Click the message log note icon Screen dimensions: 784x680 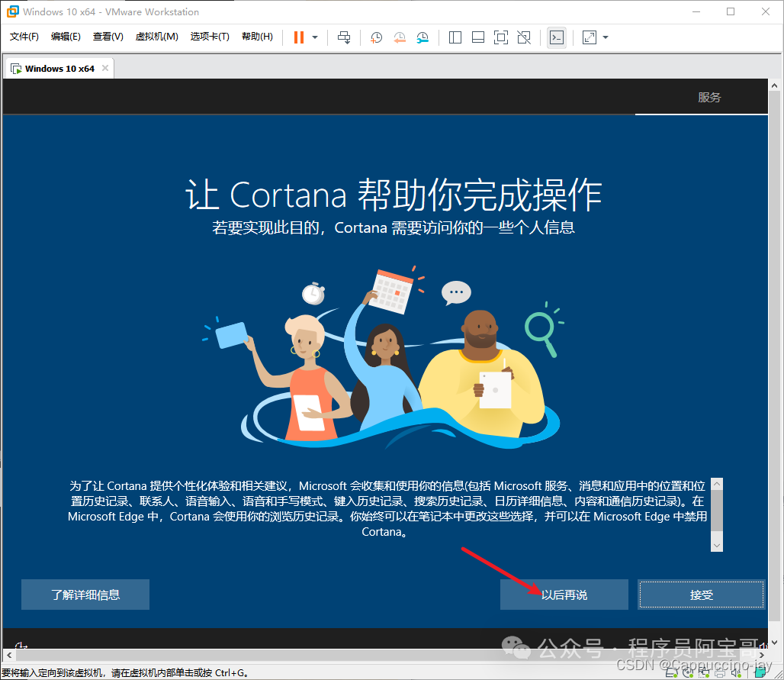760,672
